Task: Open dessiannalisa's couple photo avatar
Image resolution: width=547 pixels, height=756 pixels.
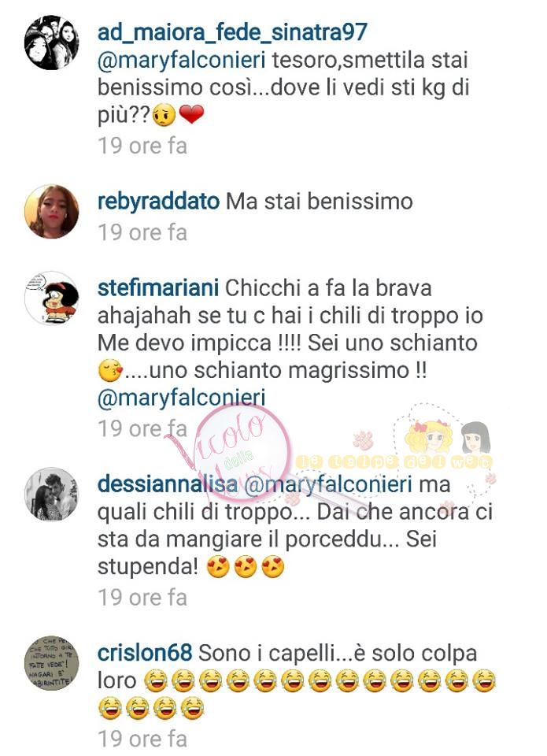Action: [x=52, y=494]
